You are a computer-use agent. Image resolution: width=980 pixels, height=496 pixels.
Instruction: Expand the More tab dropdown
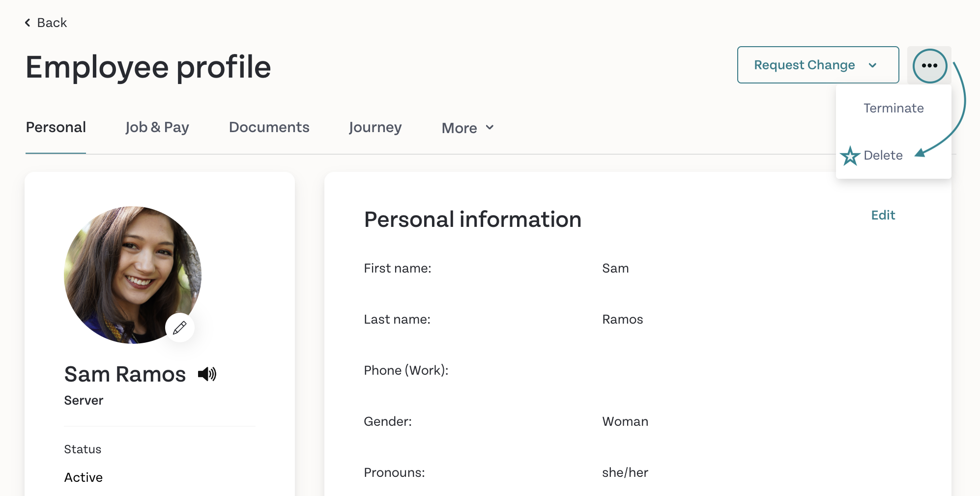coord(467,128)
